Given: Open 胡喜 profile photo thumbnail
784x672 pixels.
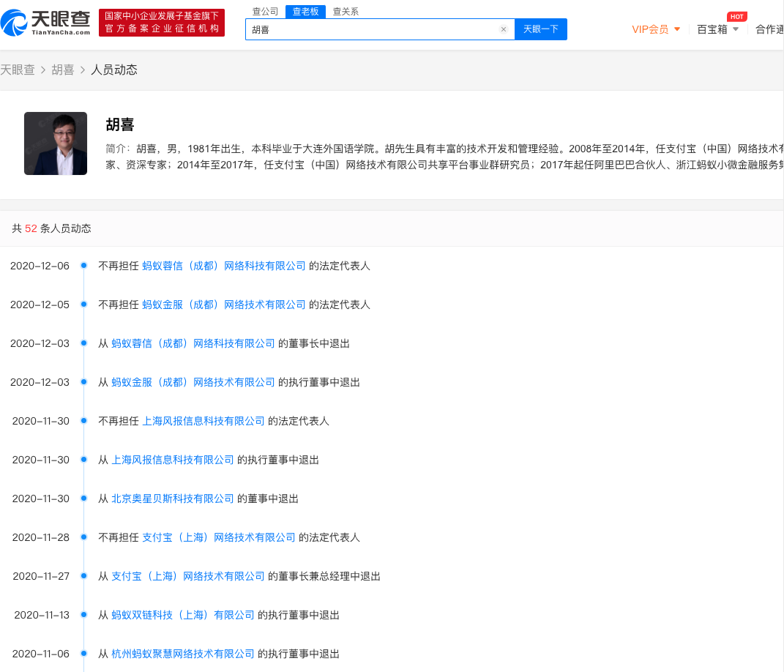Looking at the screenshot, I should coord(56,143).
